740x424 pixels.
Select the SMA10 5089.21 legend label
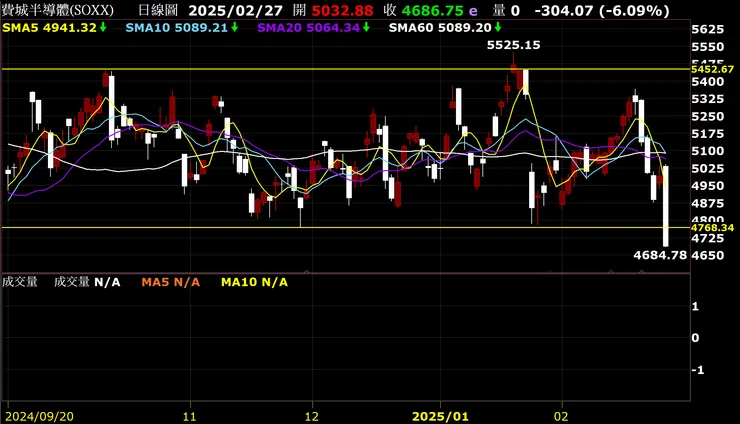click(177, 28)
